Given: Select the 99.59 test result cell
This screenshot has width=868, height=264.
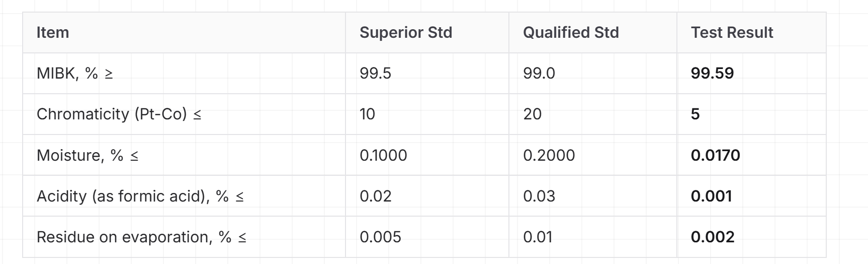Looking at the screenshot, I should pyautogui.click(x=751, y=74).
